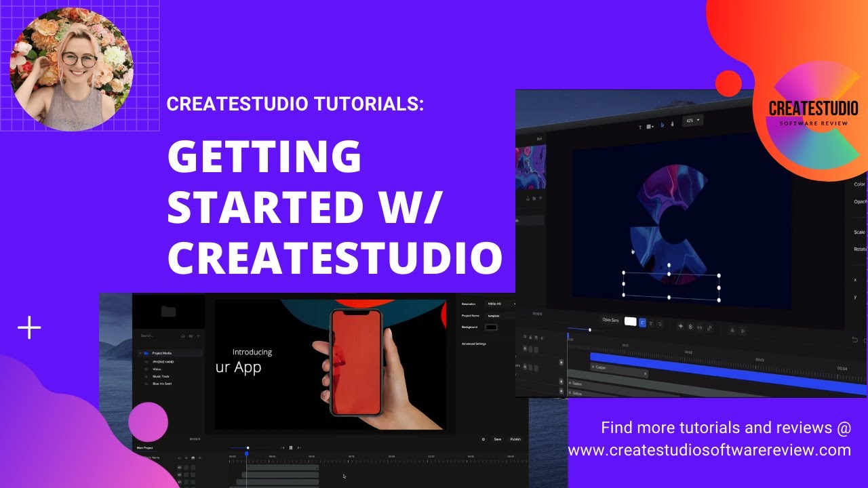This screenshot has width=868, height=488.
Task: Click the timeline zoom slider handle in right screenshot
Action: tap(590, 330)
